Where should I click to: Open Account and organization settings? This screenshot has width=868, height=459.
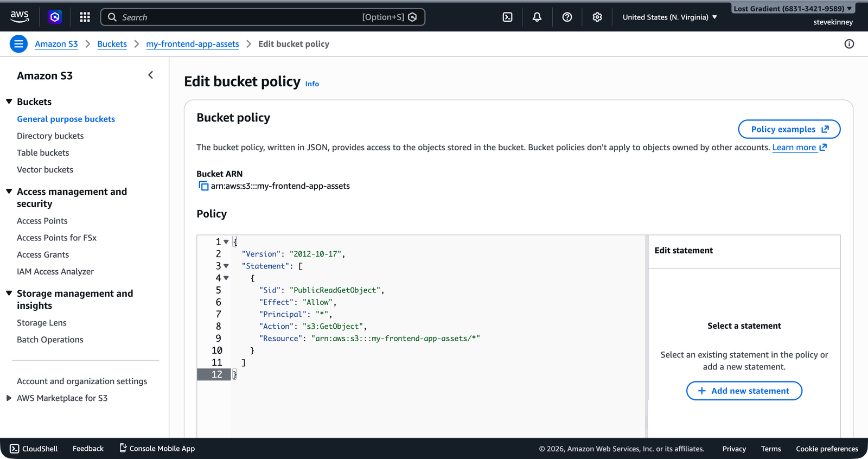click(x=82, y=381)
